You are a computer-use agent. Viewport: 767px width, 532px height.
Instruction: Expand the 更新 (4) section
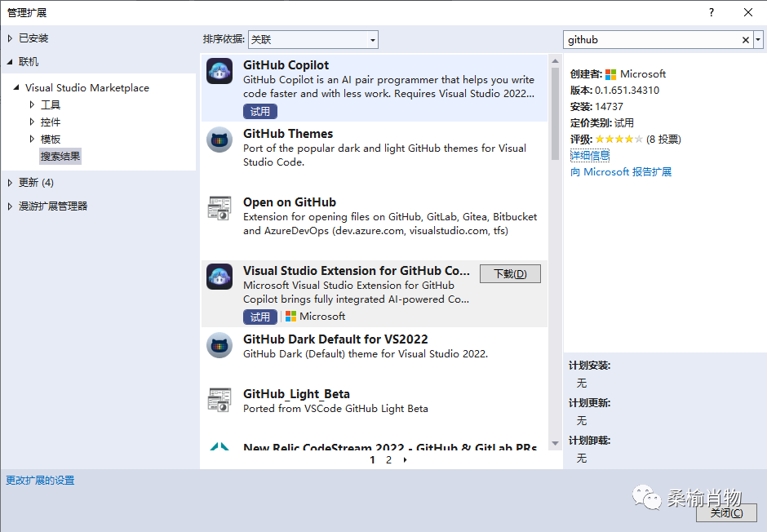point(10,183)
